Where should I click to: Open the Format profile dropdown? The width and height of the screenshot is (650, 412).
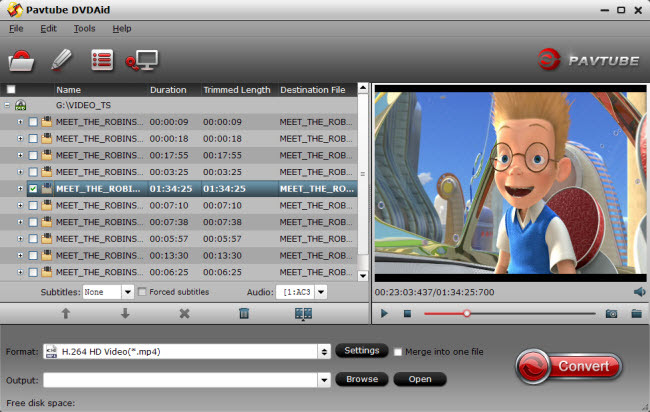[324, 352]
